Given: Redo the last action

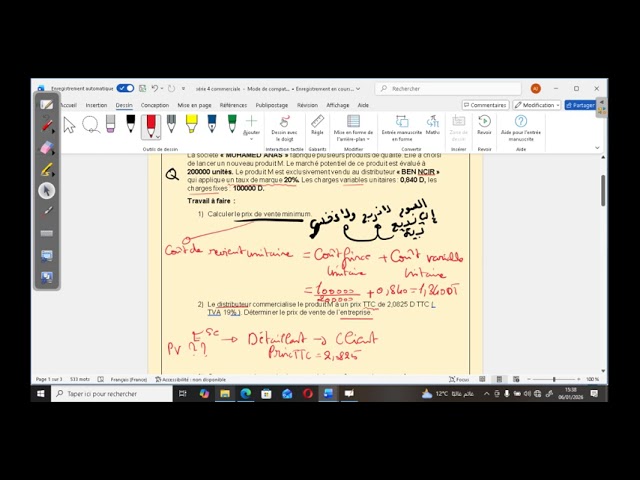Looking at the screenshot, I should pos(171,88).
